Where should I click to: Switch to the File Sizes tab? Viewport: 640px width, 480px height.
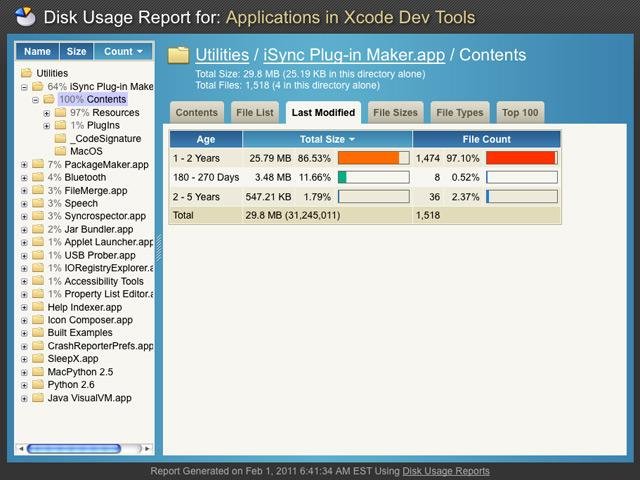pyautogui.click(x=396, y=113)
